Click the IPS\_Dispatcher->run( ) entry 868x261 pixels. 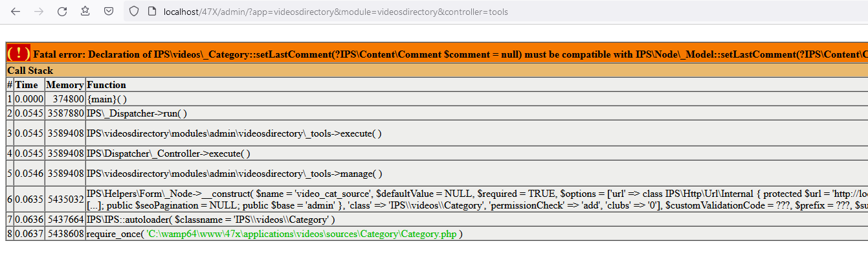pyautogui.click(x=137, y=113)
